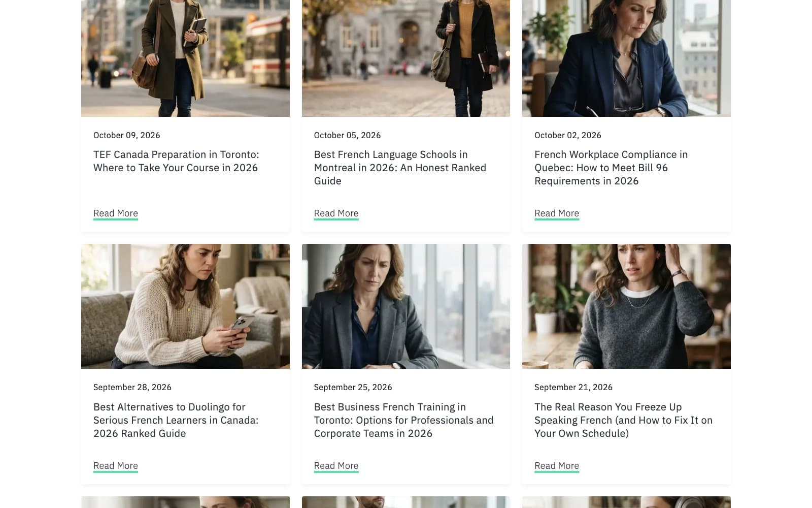Click the Best Business French Training title

(403, 420)
